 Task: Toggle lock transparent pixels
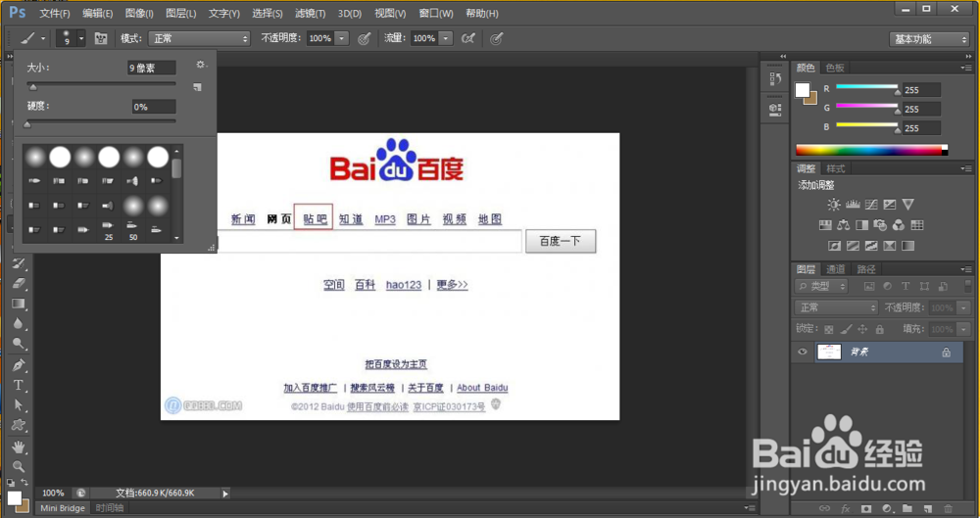(829, 329)
